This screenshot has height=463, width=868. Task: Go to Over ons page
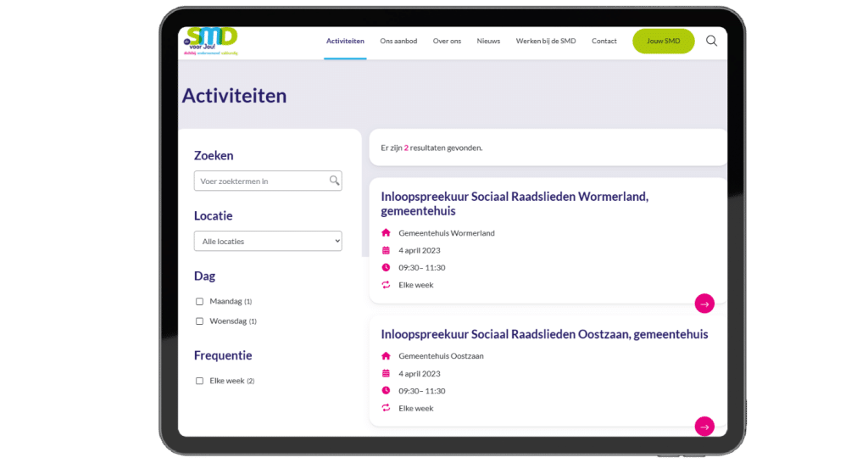447,41
